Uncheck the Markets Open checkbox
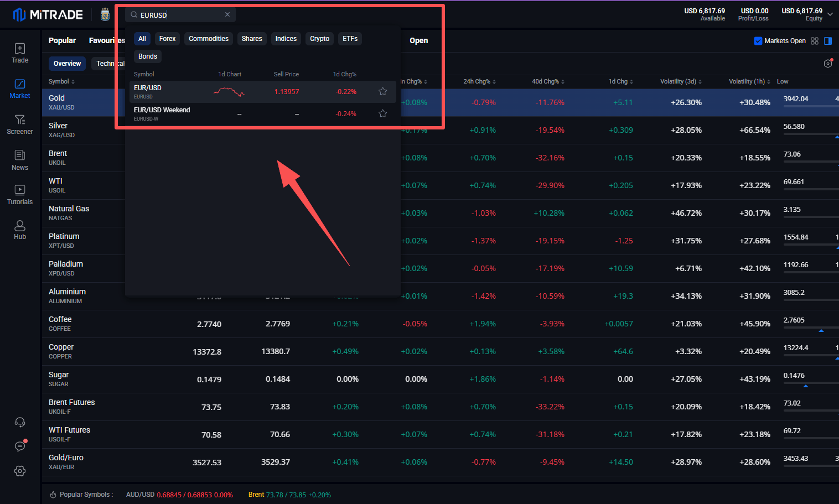This screenshot has width=839, height=504. click(x=758, y=41)
